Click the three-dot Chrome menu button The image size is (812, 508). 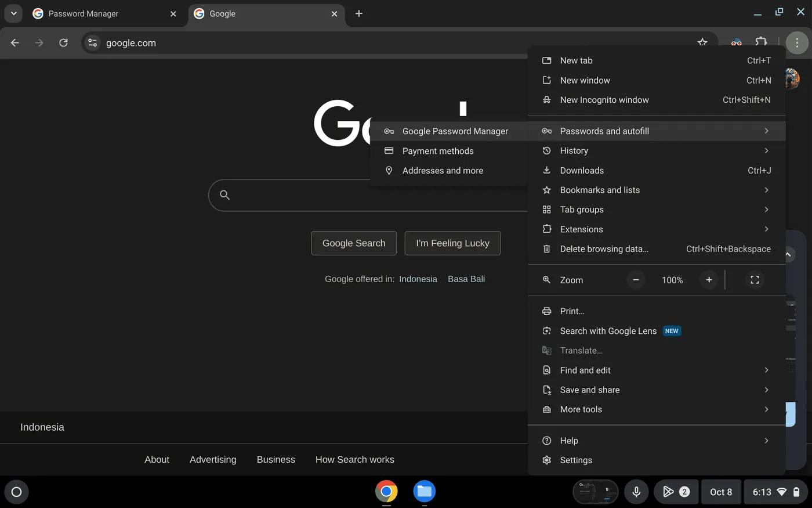point(797,43)
